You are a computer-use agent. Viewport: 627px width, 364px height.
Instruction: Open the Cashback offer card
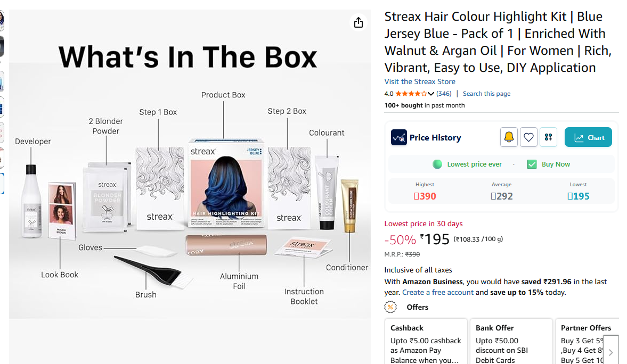tap(426, 342)
